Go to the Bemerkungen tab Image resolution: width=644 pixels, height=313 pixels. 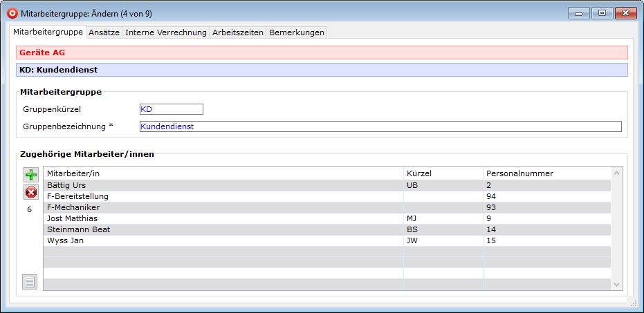click(296, 32)
